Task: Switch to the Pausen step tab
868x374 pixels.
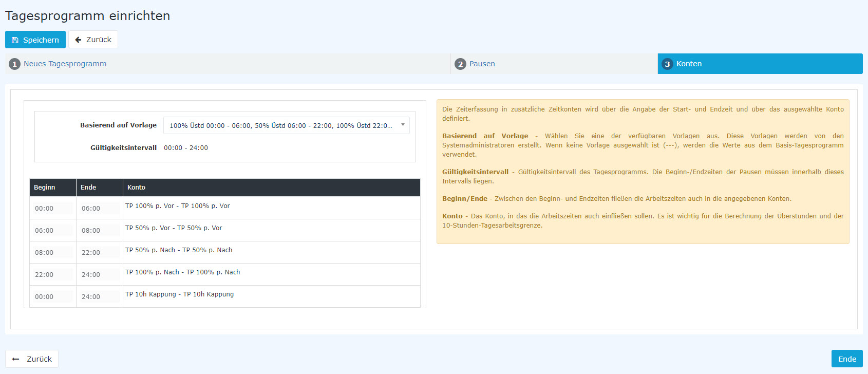Action: (x=482, y=64)
